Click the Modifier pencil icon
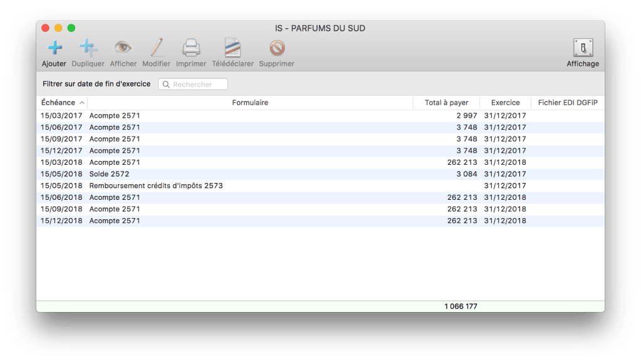The height and width of the screenshot is (364, 641). tap(156, 48)
